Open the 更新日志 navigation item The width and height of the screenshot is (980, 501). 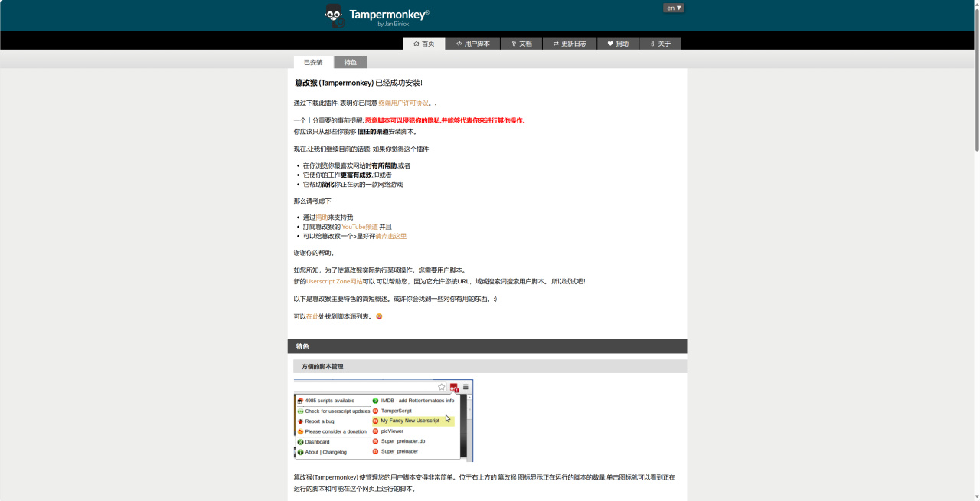[570, 44]
